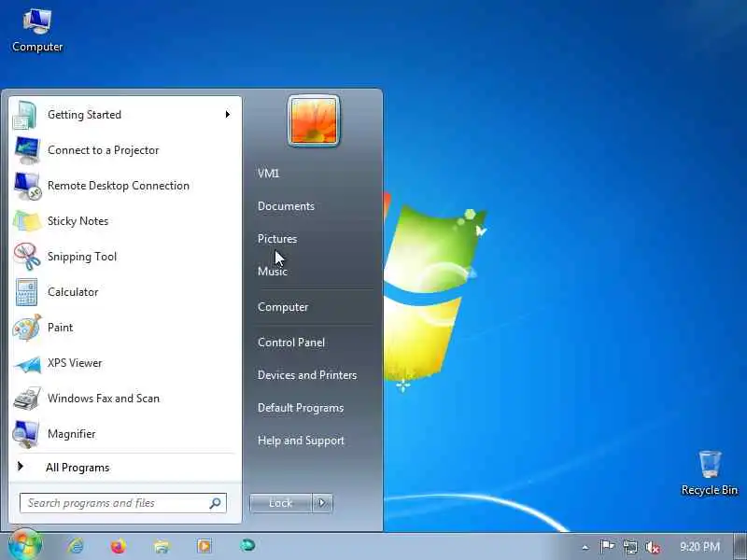Viewport: 747px width, 560px height.
Task: Click the user account picture
Action: coord(314,120)
